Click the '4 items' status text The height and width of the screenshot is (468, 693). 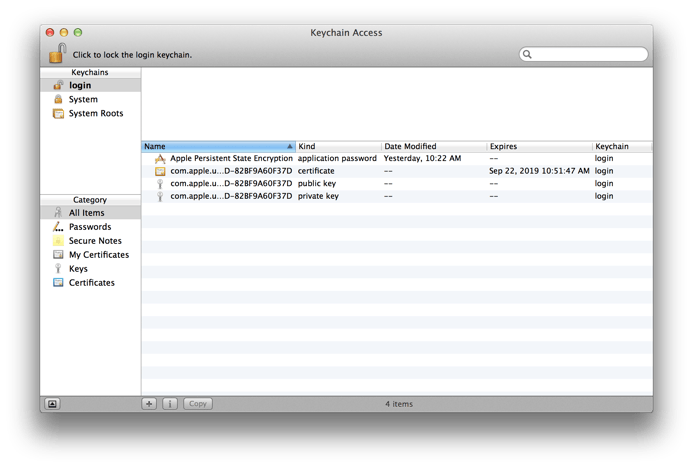tap(399, 404)
